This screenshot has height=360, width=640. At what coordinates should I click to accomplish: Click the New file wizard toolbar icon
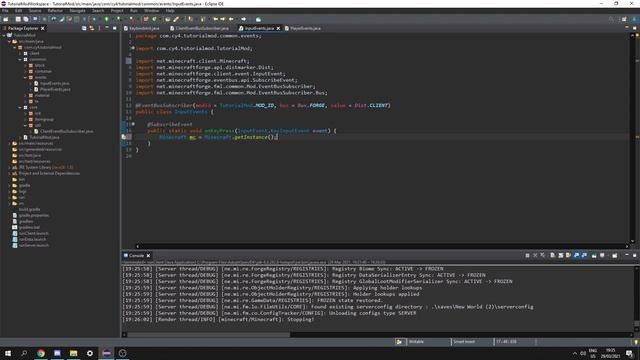pyautogui.click(x=5, y=19)
